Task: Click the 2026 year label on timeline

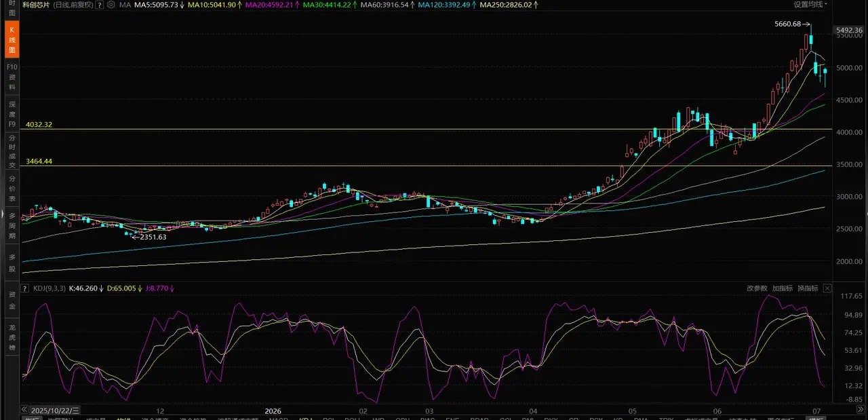Action: pos(273,411)
